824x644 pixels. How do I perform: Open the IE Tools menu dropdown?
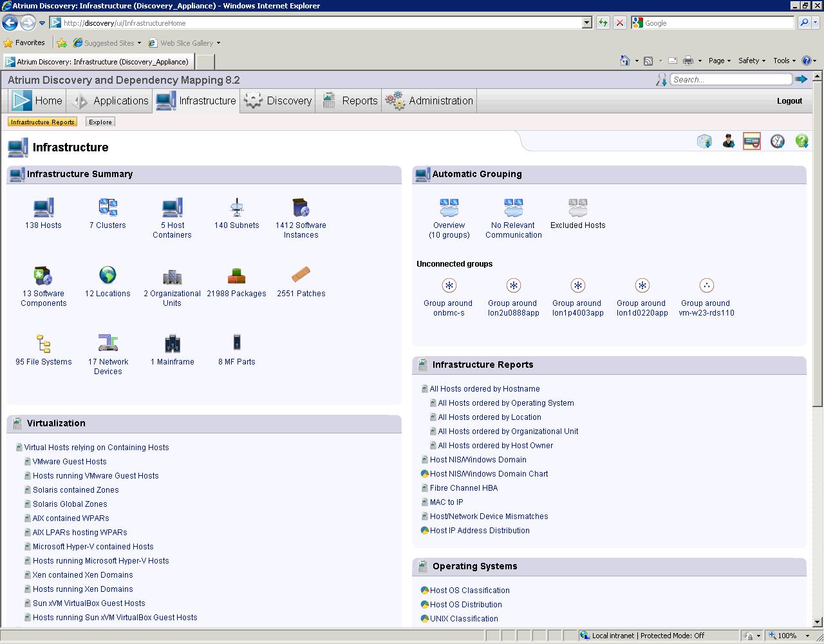(x=785, y=61)
